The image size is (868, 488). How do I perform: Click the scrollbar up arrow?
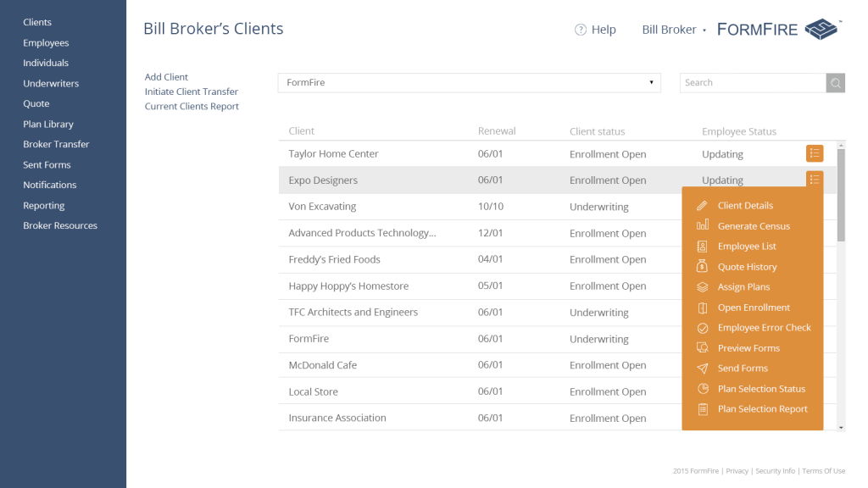point(841,146)
